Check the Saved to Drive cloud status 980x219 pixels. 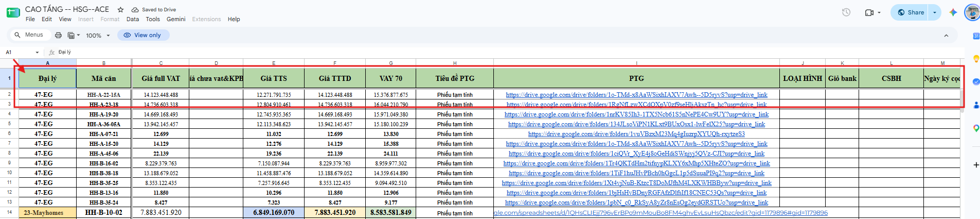click(x=154, y=9)
